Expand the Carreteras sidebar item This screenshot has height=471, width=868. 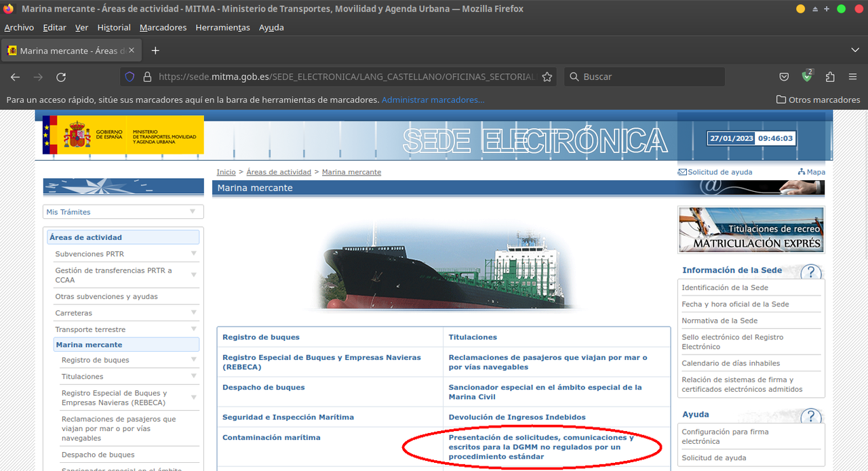click(194, 312)
